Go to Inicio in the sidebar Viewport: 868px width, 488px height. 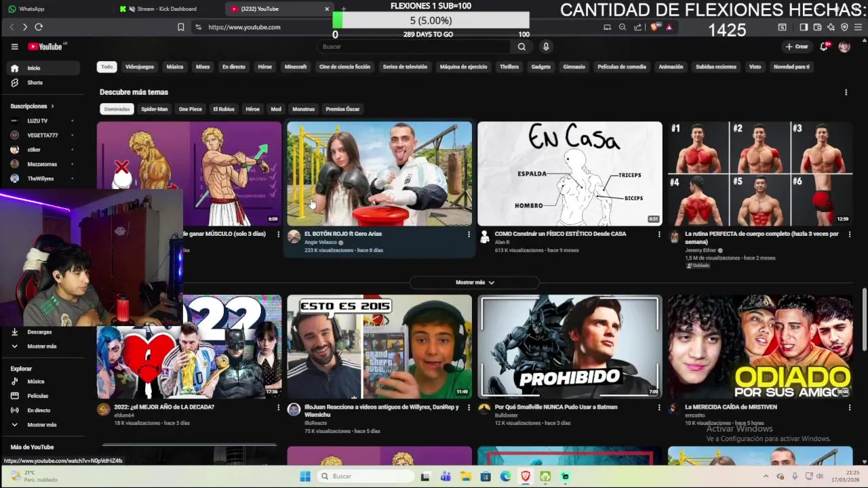click(43, 68)
